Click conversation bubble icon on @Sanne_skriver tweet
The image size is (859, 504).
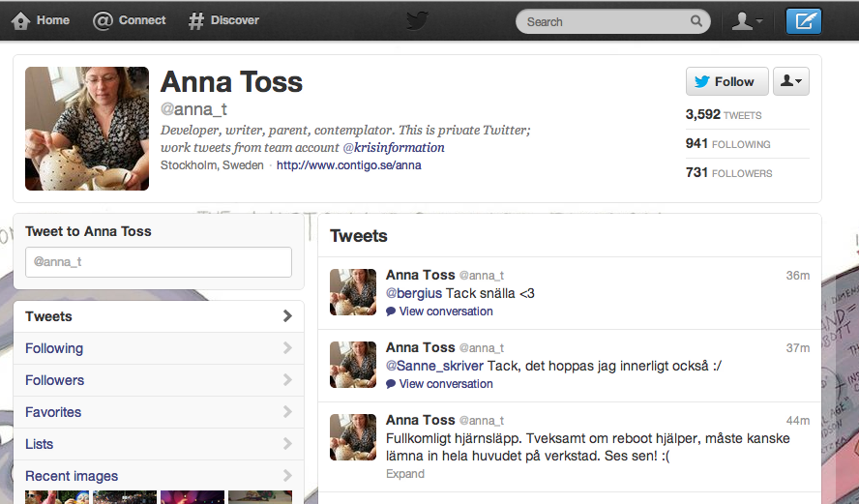(391, 384)
